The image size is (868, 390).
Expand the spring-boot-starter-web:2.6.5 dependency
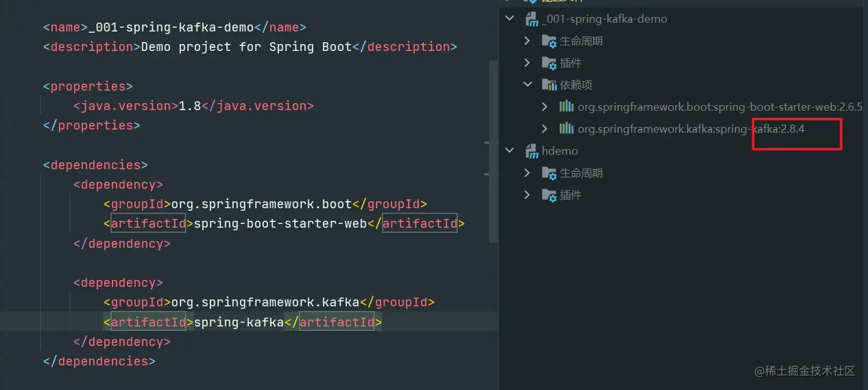pos(545,107)
